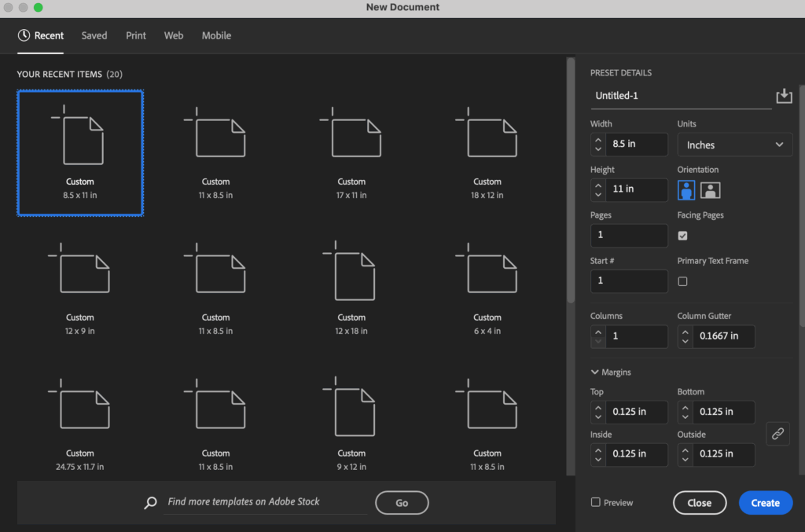Viewport: 805px width, 532px height.
Task: Click the Columns value field
Action: point(637,336)
